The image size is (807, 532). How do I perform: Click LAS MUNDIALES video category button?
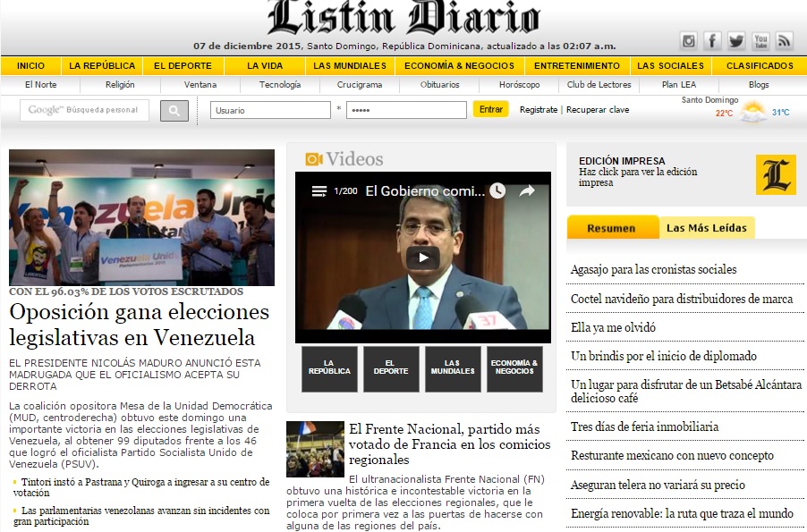coord(453,369)
